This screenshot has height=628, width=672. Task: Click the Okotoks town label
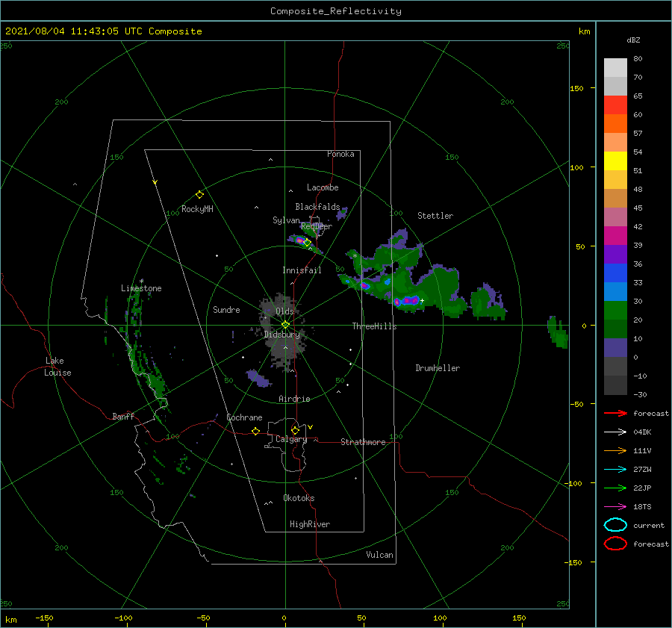point(299,498)
